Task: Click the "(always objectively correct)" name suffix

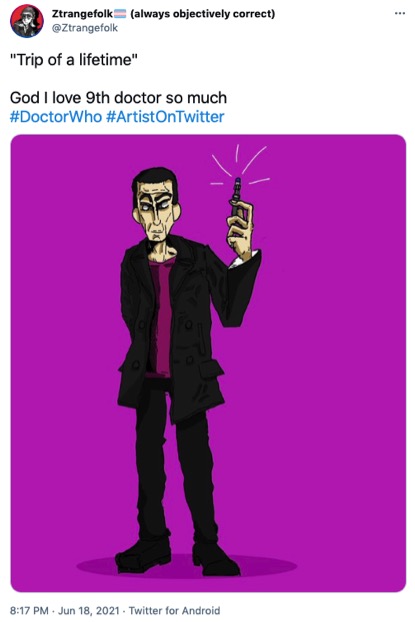Action: tap(202, 14)
